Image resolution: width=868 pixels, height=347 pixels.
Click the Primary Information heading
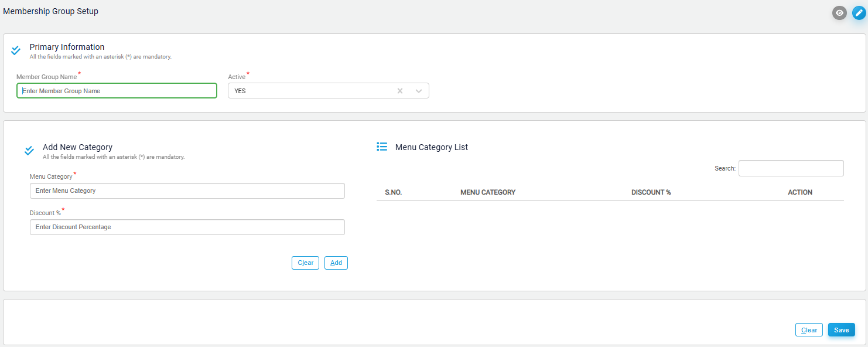[x=67, y=47]
